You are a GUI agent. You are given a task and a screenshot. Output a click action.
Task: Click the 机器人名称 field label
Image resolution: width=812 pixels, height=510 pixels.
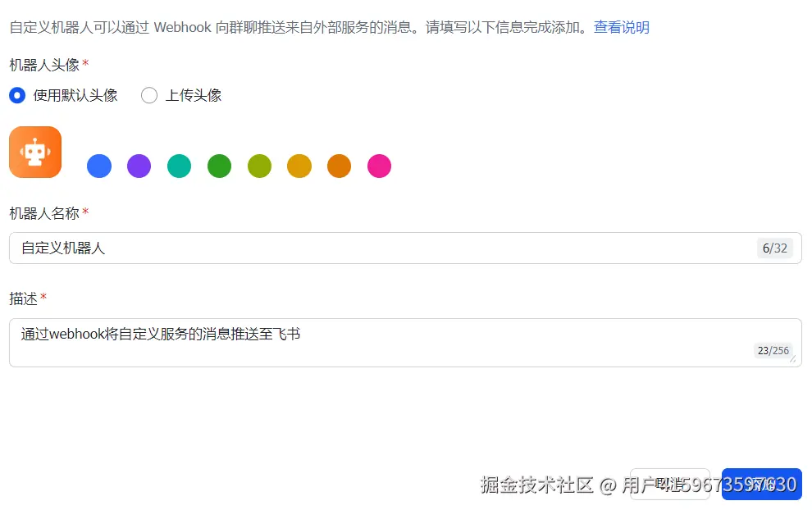44,213
